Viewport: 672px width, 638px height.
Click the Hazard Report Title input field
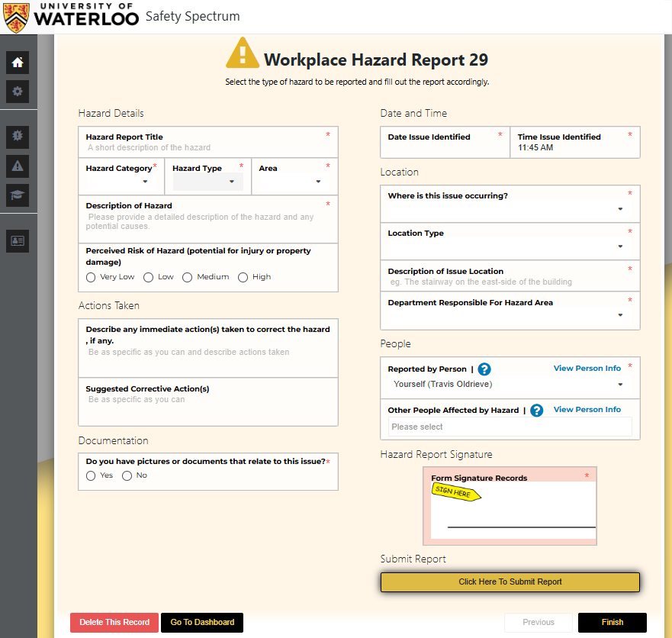coord(206,148)
